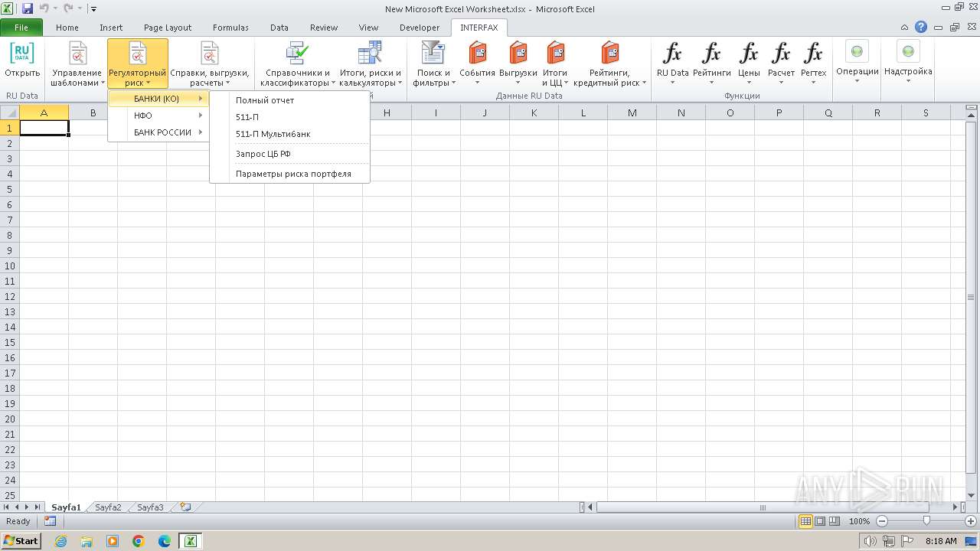This screenshot has width=980, height=551.
Task: Switch to Developer ribbon tab
Action: (x=420, y=28)
